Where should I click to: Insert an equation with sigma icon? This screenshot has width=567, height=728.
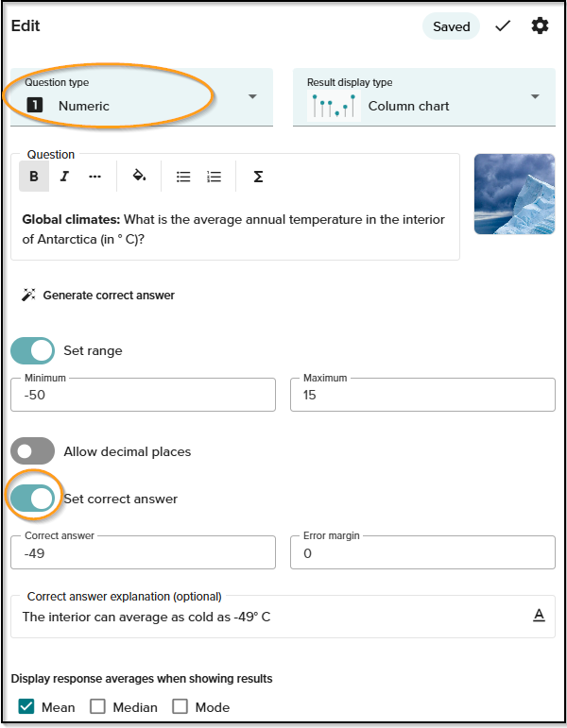coord(258,177)
